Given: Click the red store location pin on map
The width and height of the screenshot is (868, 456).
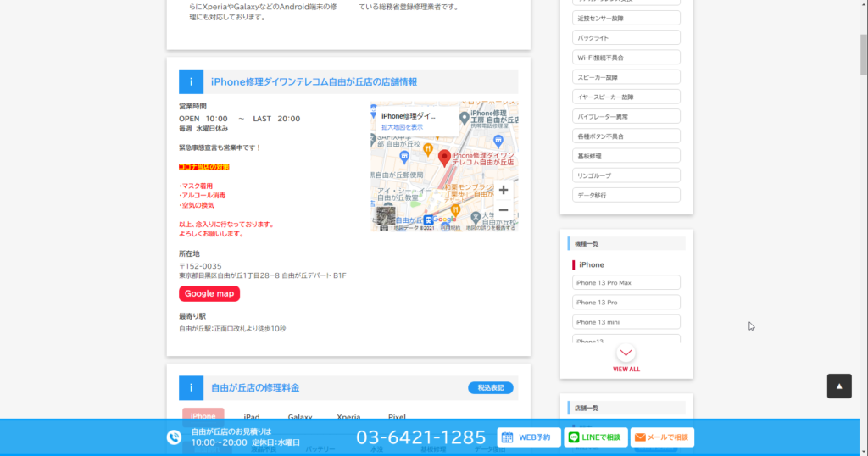Looking at the screenshot, I should click(444, 158).
